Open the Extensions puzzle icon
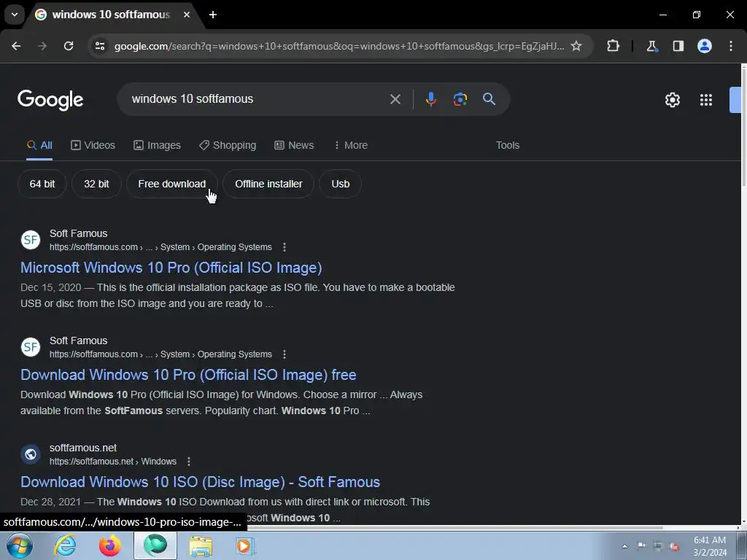747x560 pixels. click(x=613, y=46)
